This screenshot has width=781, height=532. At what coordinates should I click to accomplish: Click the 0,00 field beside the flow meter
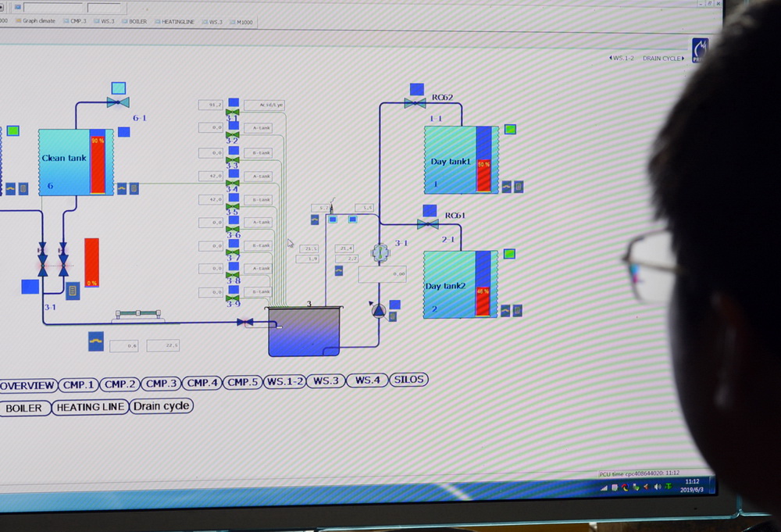pos(382,274)
